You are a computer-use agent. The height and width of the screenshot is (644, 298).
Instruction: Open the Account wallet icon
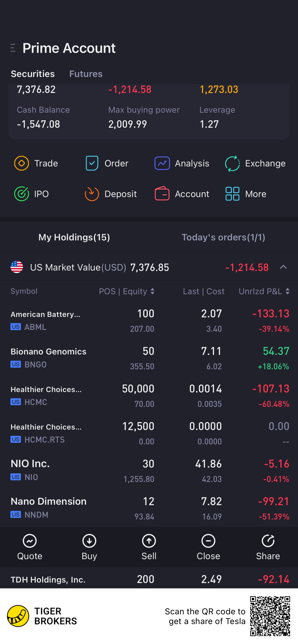pos(162,194)
